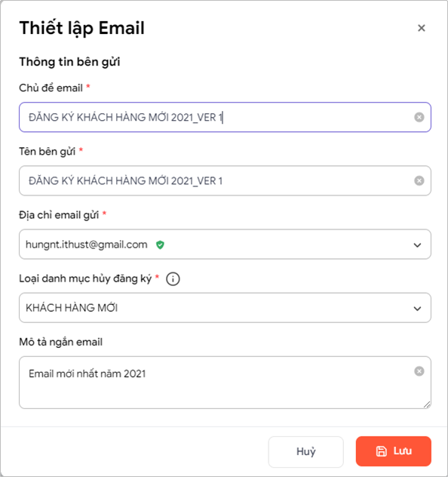
Task: Click the green verified shield icon
Action: [160, 245]
